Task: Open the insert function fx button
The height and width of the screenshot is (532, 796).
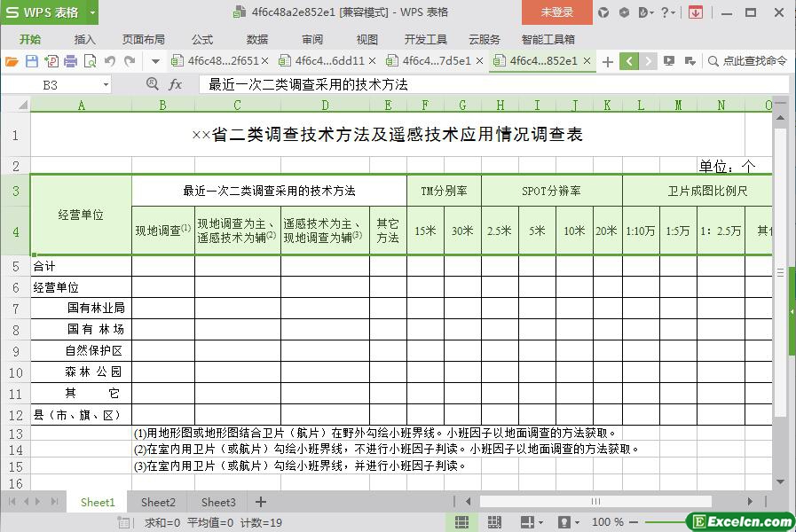Action: coord(175,84)
